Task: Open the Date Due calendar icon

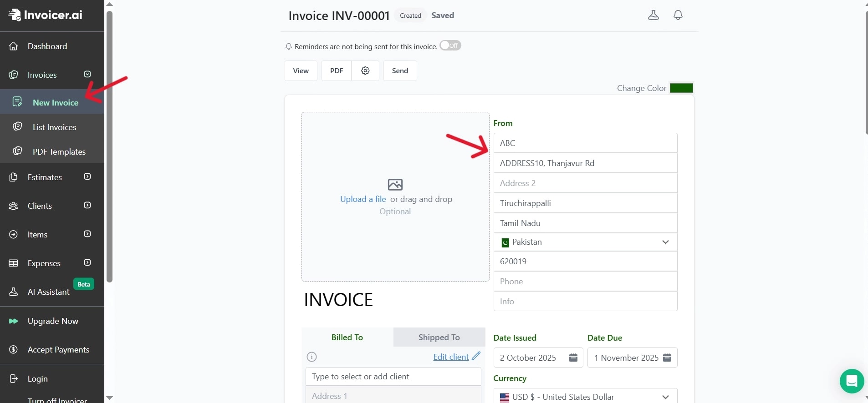Action: [667, 358]
